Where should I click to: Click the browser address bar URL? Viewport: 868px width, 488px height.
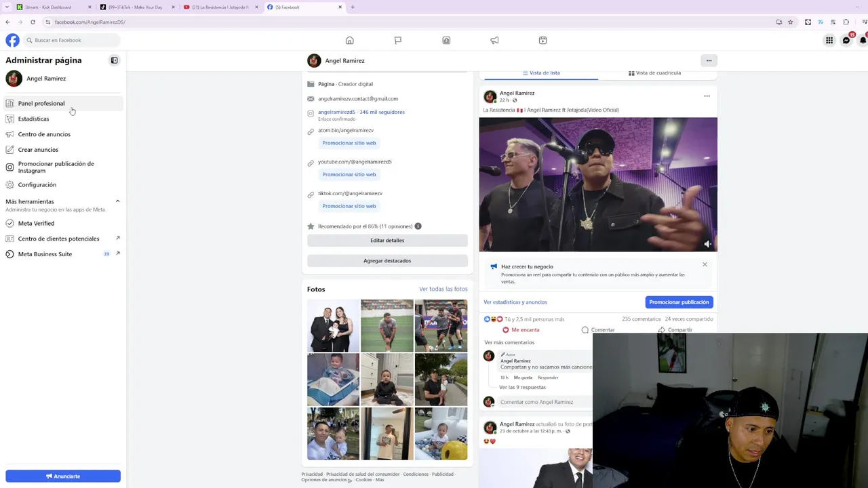(x=90, y=22)
